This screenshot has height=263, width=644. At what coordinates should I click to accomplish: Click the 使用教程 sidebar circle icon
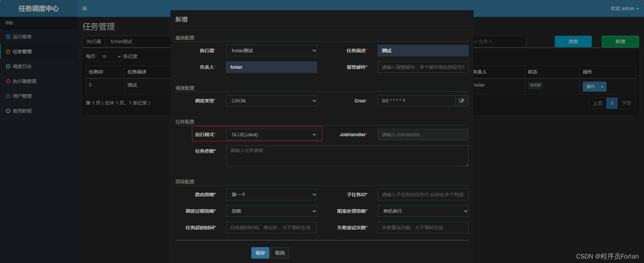coord(8,111)
